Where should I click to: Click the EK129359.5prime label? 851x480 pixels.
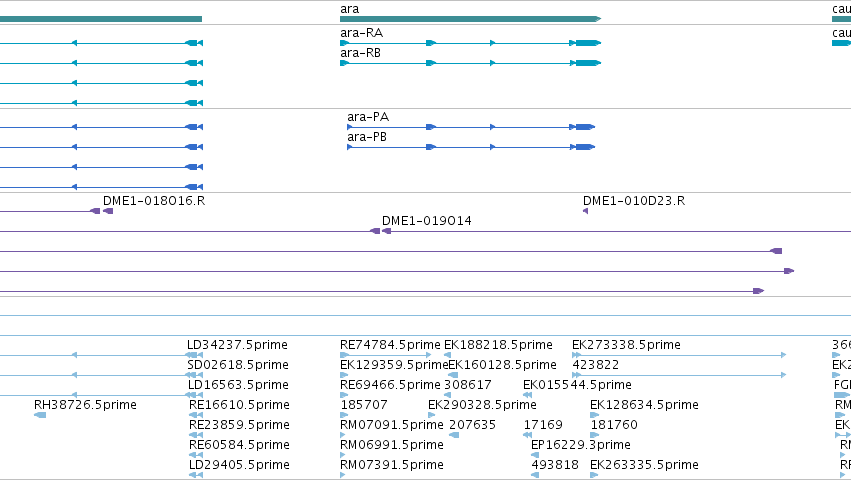[394, 365]
